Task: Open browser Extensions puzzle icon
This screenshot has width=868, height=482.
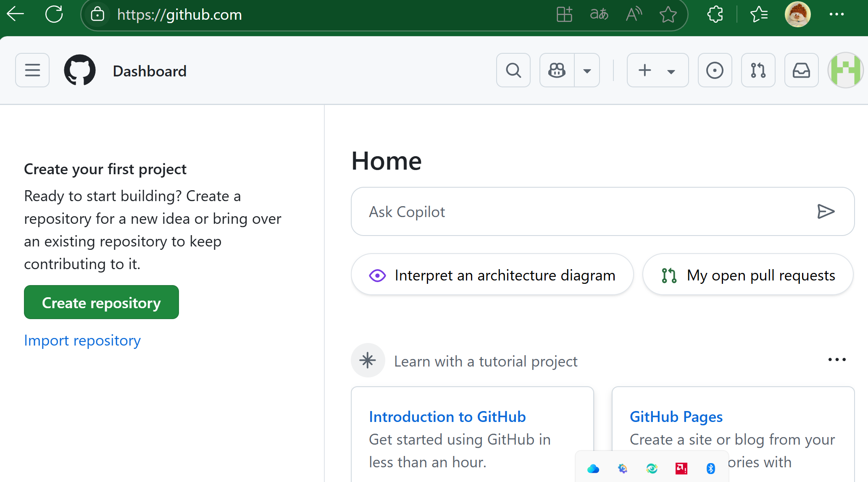Action: coord(715,15)
